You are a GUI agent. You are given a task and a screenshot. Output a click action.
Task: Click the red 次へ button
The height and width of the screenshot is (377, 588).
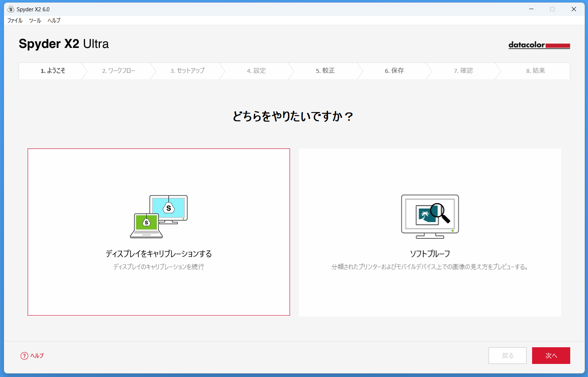coord(551,356)
